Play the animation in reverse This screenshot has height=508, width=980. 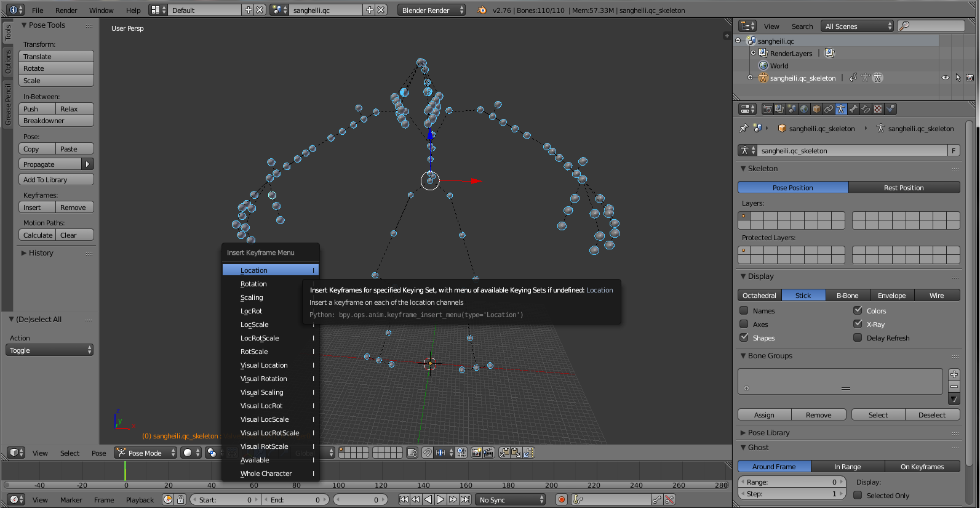click(x=428, y=499)
